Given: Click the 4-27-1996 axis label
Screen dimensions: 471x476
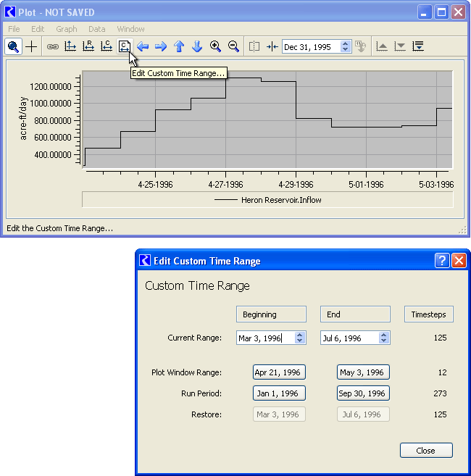Looking at the screenshot, I should click(225, 185).
